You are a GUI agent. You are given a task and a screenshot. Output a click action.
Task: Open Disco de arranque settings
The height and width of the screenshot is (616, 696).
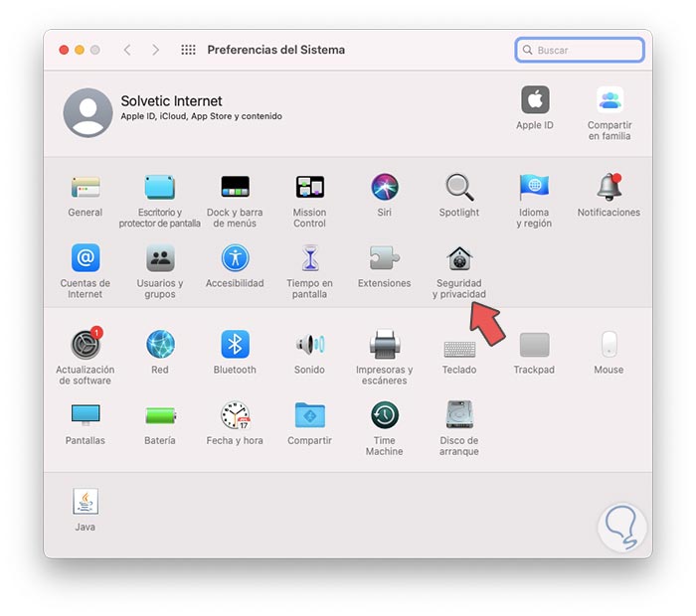pos(458,415)
